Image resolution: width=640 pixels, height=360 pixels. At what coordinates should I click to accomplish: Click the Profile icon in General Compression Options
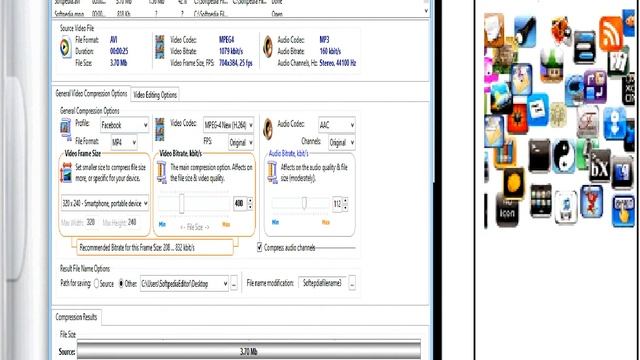click(x=65, y=129)
